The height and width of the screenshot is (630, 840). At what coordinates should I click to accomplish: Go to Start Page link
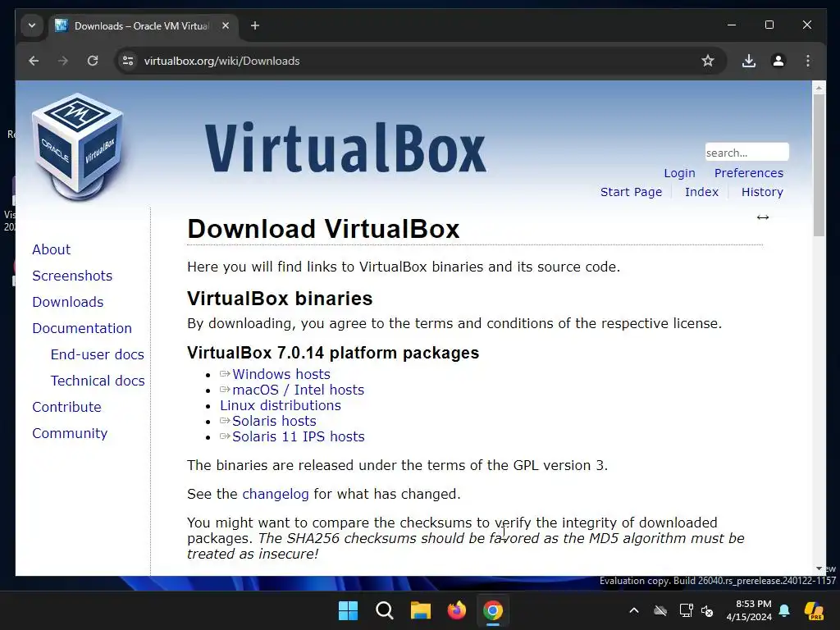(x=631, y=192)
